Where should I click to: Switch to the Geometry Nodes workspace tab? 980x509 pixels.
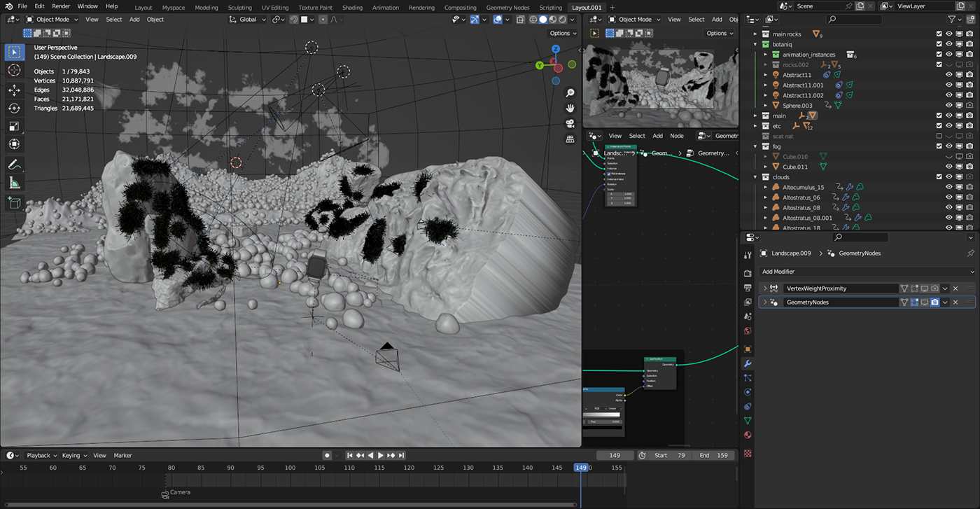[x=507, y=8]
